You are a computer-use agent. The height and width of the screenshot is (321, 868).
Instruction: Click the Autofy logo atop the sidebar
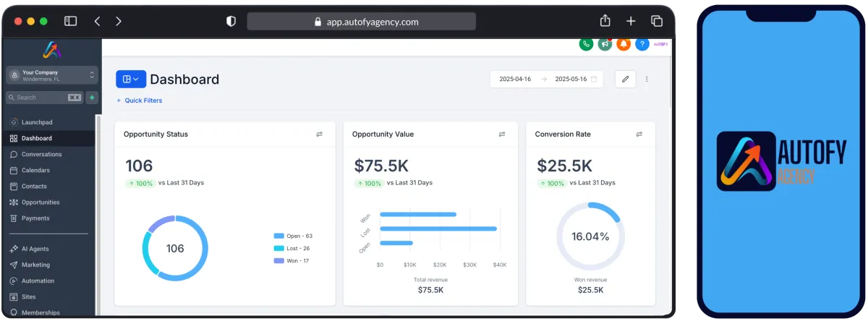(x=51, y=50)
